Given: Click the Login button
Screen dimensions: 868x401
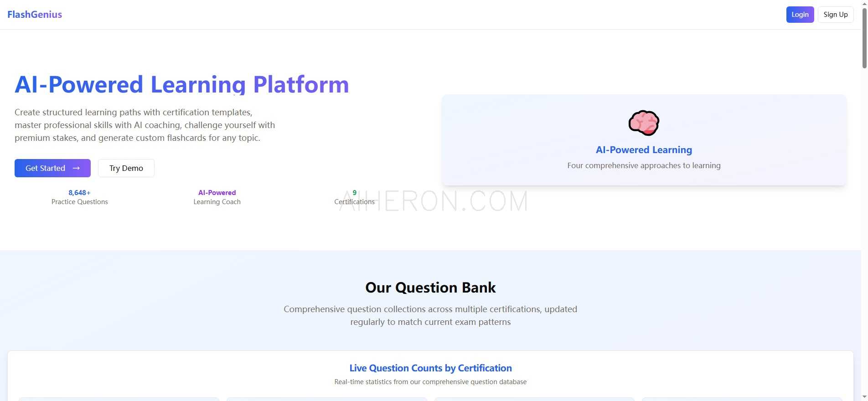Looking at the screenshot, I should (x=800, y=15).
